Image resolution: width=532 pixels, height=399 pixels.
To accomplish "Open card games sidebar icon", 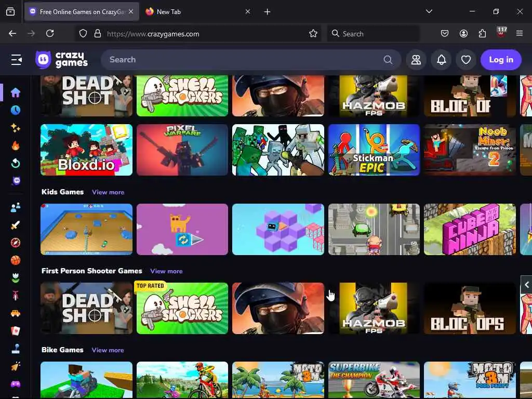I will click(16, 331).
